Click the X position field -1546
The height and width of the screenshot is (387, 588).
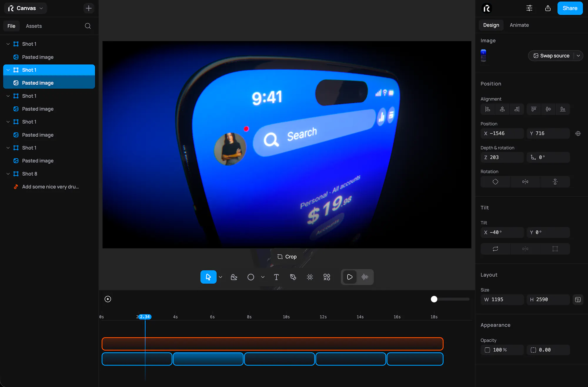(502, 133)
